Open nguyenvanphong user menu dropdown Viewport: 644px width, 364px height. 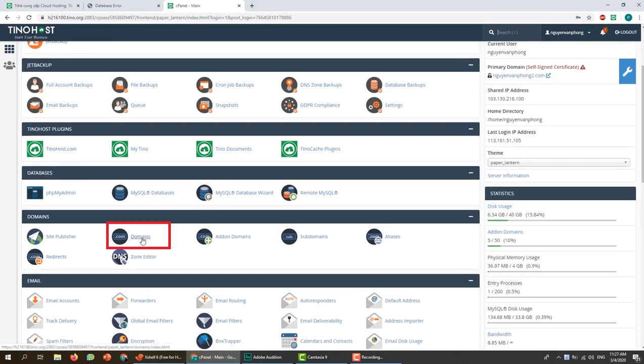click(x=568, y=32)
